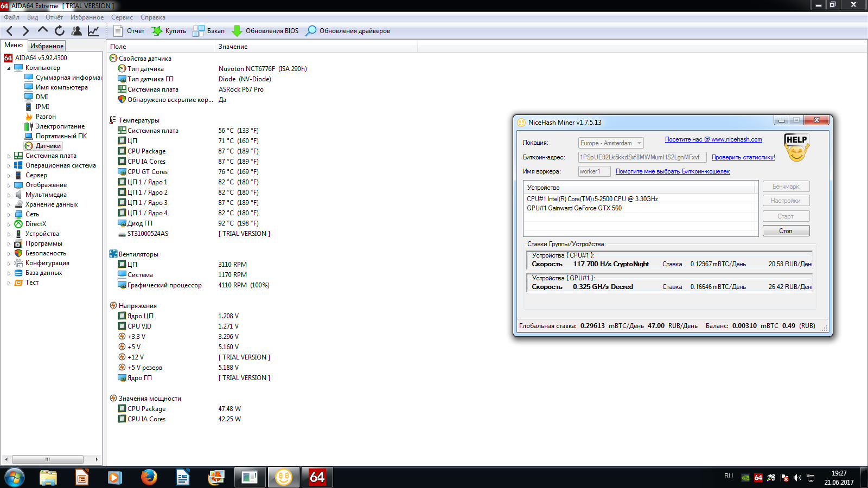868x488 pixels.
Task: Expand the Операционная система tree node
Action: tap(9, 166)
